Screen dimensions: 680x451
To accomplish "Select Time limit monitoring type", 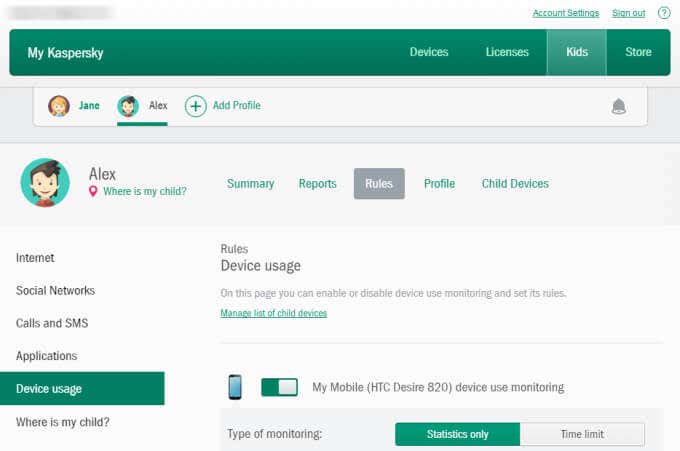I will tap(582, 434).
